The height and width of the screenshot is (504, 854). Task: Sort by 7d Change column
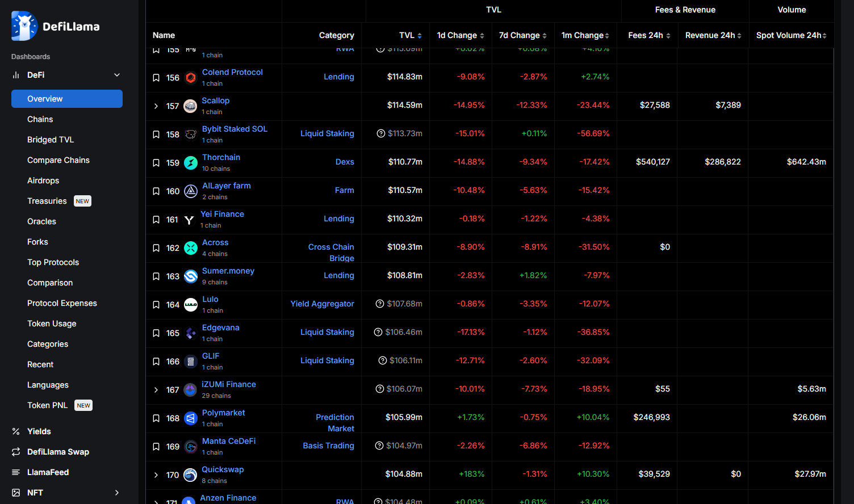523,35
